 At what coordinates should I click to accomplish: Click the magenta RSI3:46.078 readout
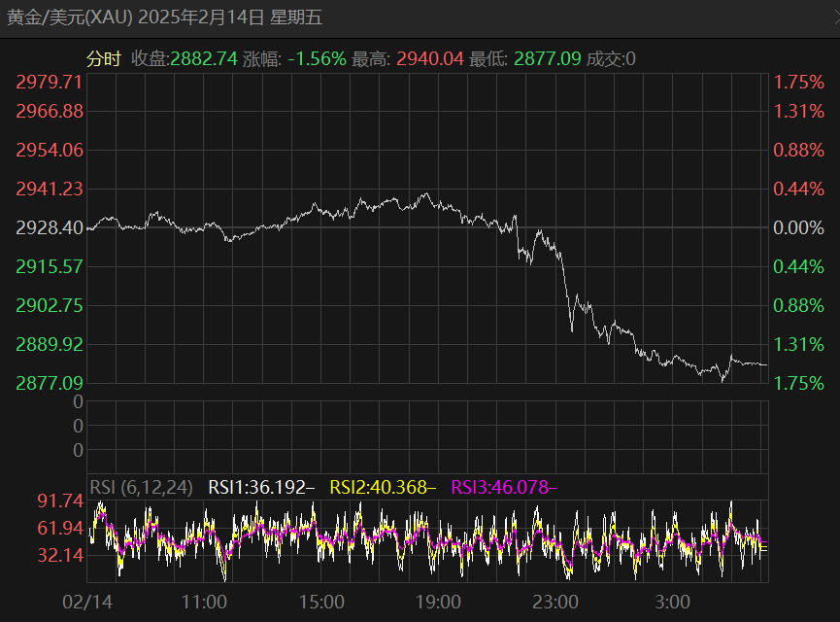coord(504,488)
